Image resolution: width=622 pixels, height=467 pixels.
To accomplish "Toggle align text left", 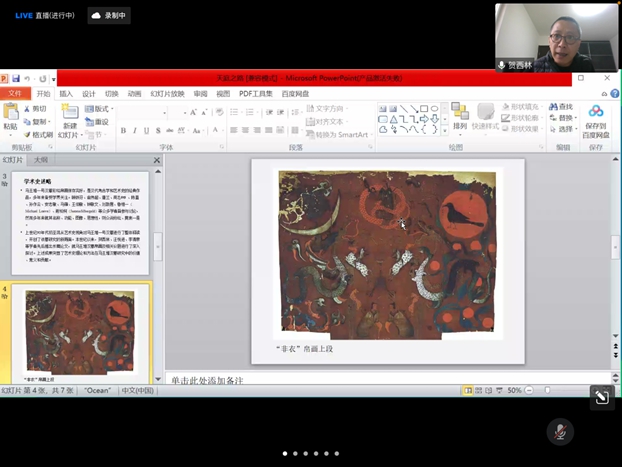I will coord(234,130).
